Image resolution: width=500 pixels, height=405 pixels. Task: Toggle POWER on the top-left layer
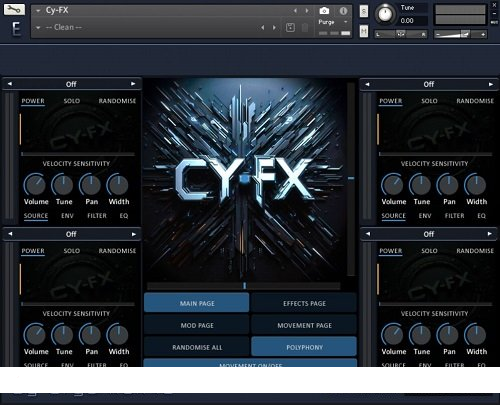point(33,101)
